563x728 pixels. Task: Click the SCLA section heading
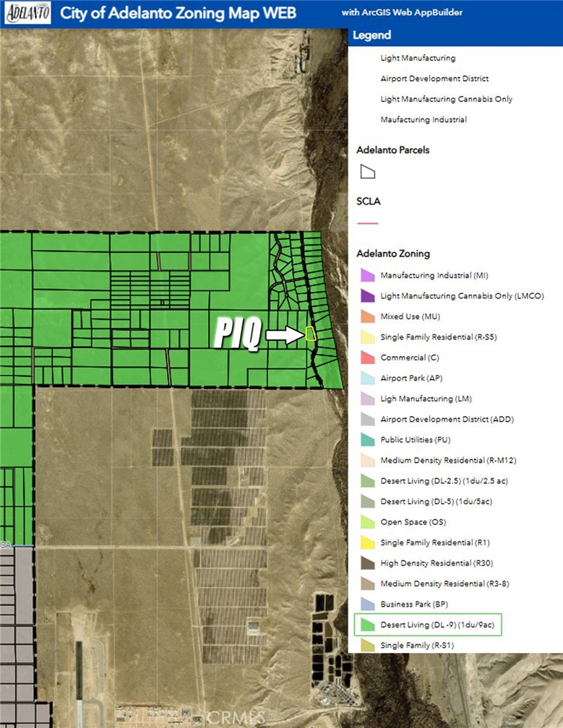(x=369, y=201)
